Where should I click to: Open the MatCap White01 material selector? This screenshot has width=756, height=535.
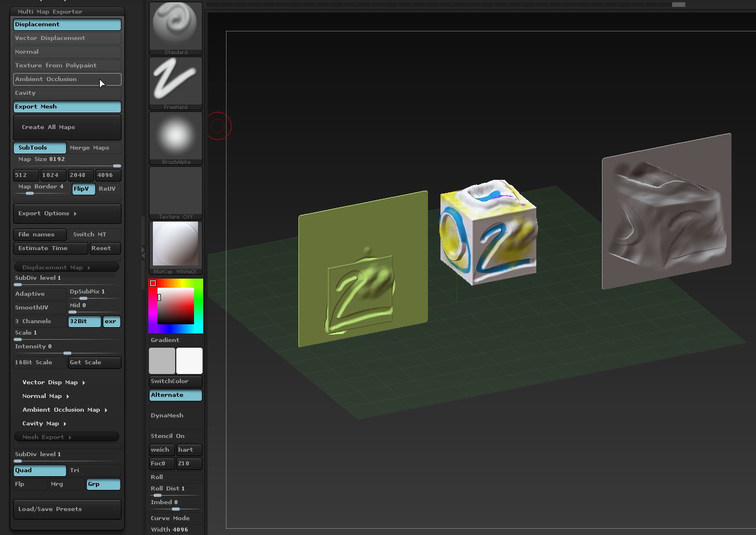click(x=176, y=247)
